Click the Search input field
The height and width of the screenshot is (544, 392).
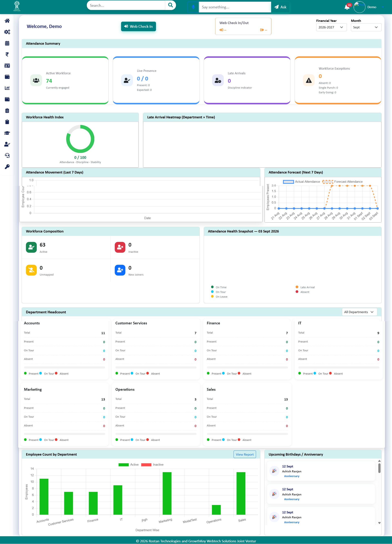126,5
